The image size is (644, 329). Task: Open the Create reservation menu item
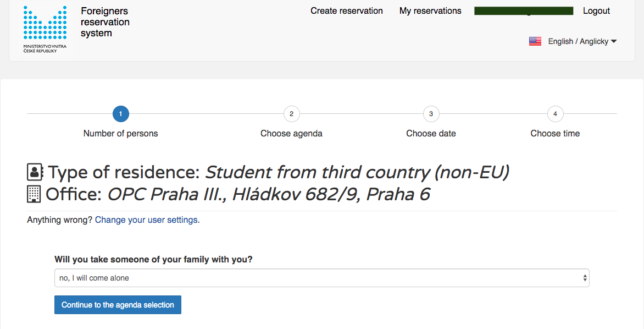coord(347,10)
